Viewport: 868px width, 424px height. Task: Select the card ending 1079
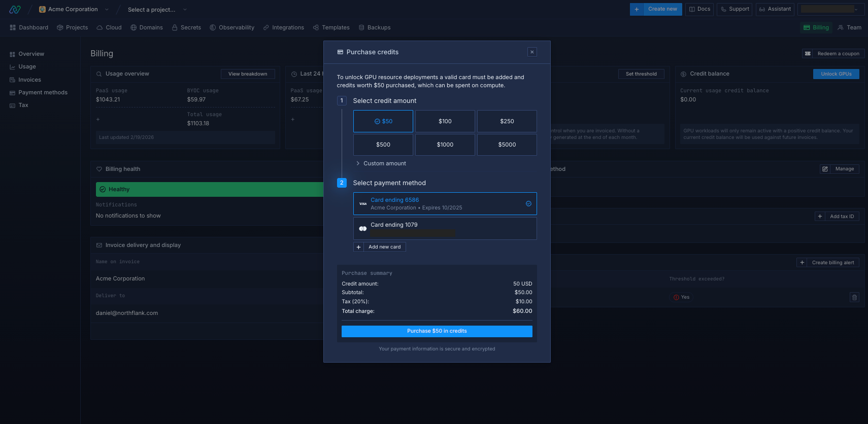445,228
